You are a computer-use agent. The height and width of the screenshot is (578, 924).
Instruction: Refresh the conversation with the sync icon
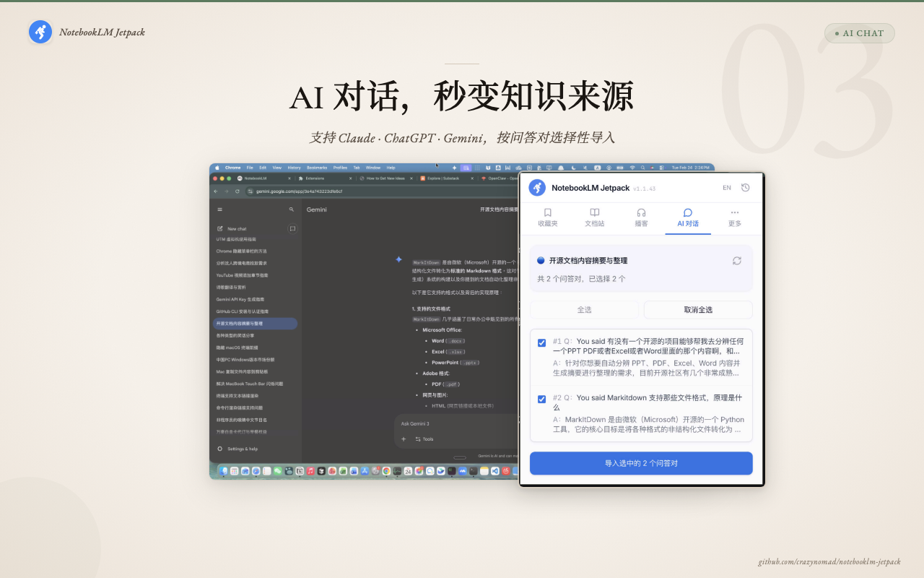[x=737, y=261]
